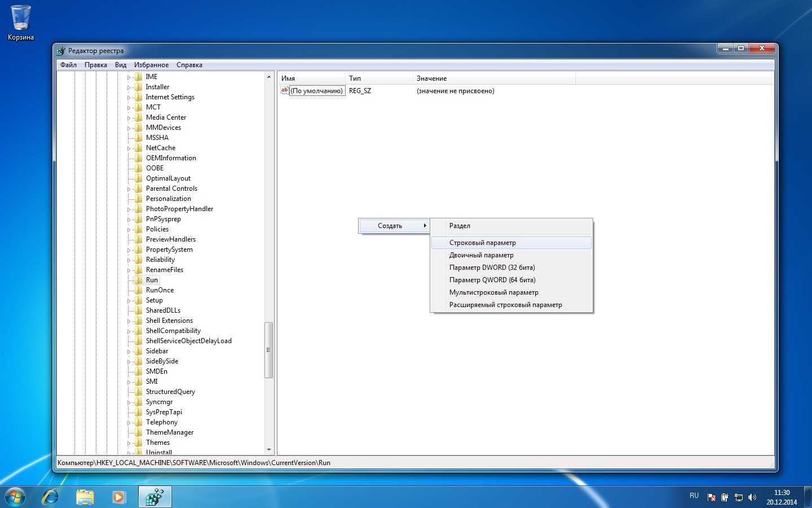Image resolution: width=812 pixels, height=508 pixels.
Task: Select the RunOnce key in the tree
Action: coord(160,290)
